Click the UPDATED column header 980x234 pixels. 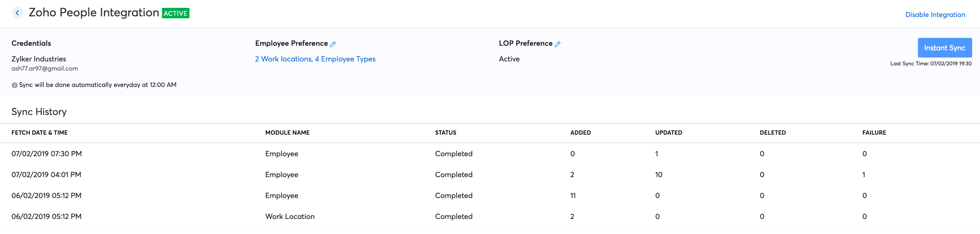click(x=668, y=132)
